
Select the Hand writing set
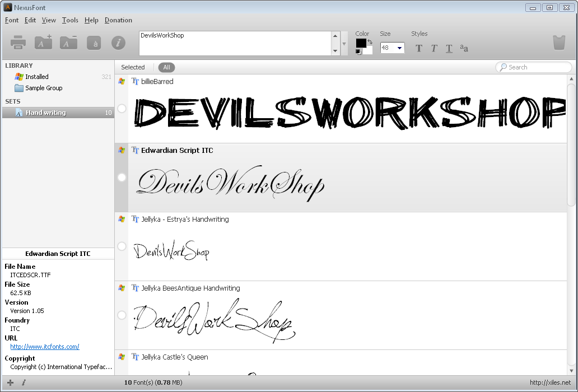[58, 113]
